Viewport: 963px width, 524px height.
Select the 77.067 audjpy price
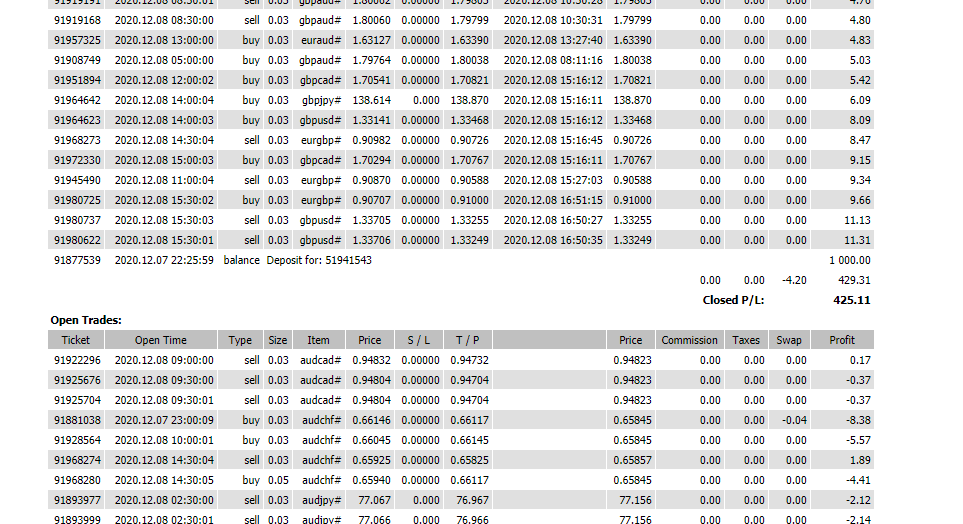click(x=375, y=500)
